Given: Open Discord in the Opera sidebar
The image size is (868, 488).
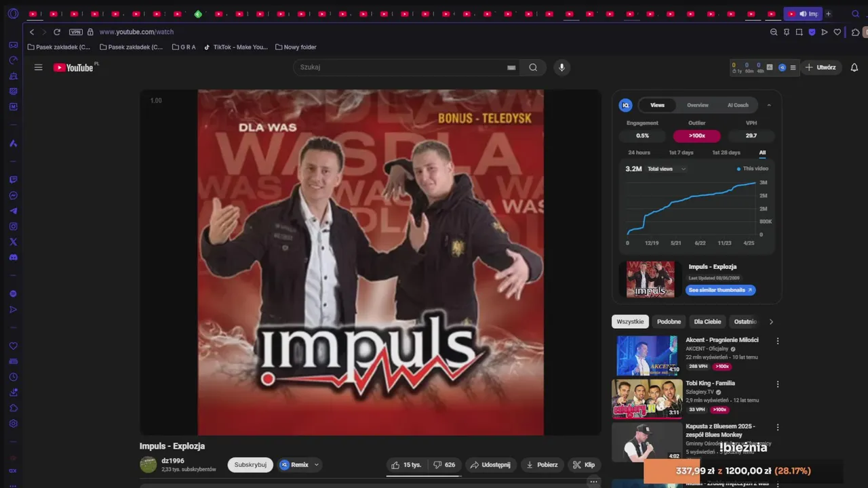Looking at the screenshot, I should tap(13, 258).
